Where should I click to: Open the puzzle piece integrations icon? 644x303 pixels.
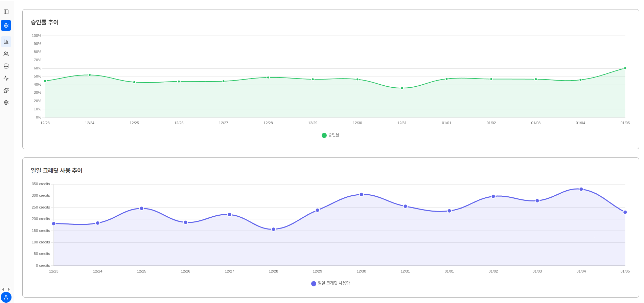pos(6,90)
